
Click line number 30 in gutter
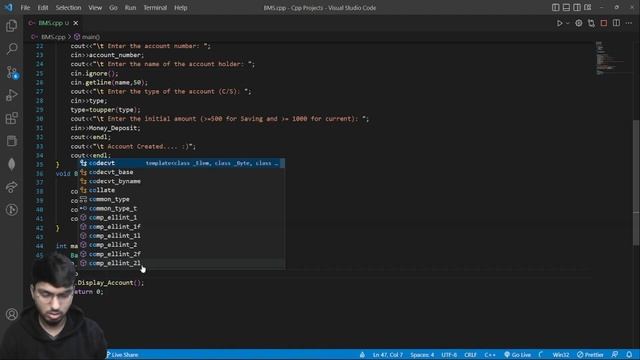[x=40, y=119]
